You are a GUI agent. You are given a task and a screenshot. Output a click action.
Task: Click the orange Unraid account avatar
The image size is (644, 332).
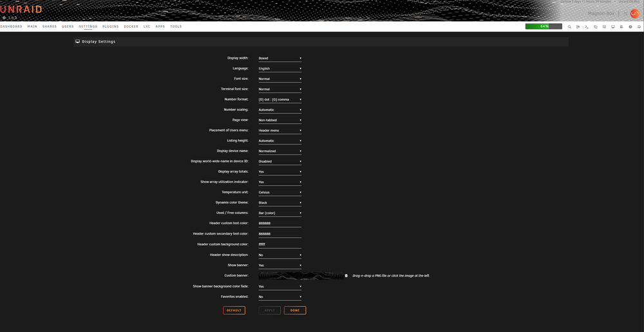(x=635, y=14)
